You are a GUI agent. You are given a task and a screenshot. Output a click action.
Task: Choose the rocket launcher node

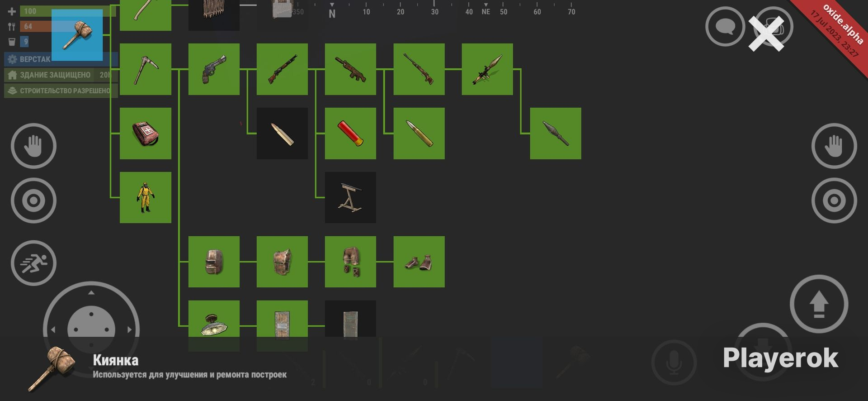pos(487,69)
